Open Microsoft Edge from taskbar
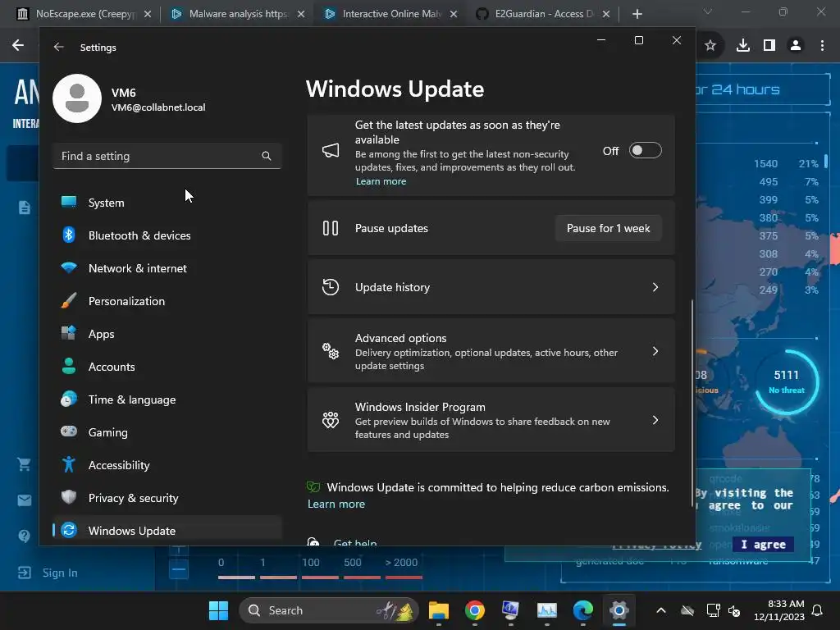Viewport: 840px width, 630px height. (583, 610)
